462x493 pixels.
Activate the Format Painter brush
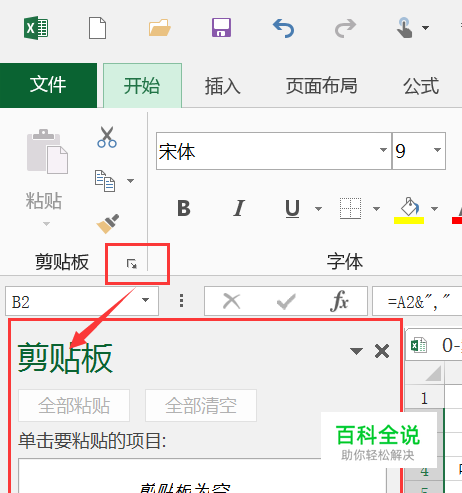(x=108, y=224)
